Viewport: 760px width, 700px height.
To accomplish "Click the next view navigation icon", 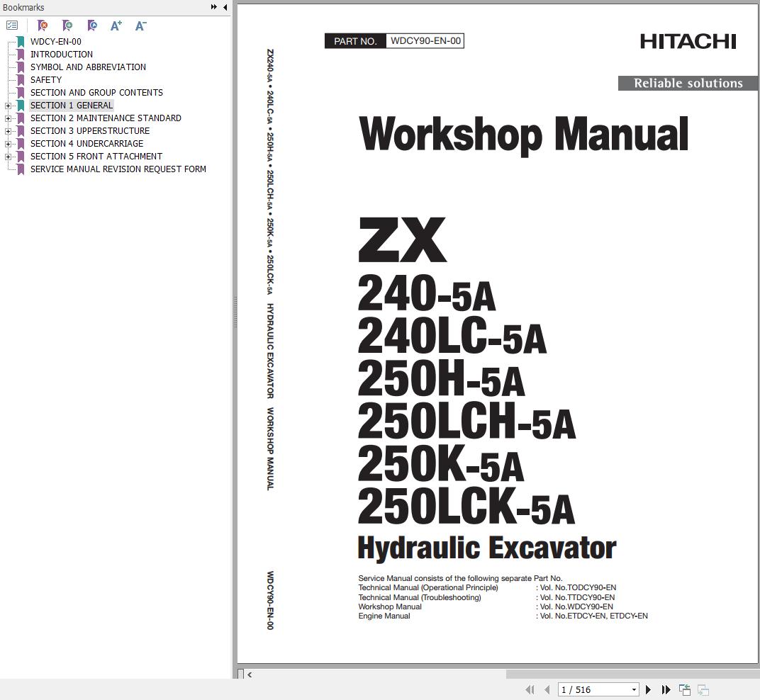I will point(703,689).
